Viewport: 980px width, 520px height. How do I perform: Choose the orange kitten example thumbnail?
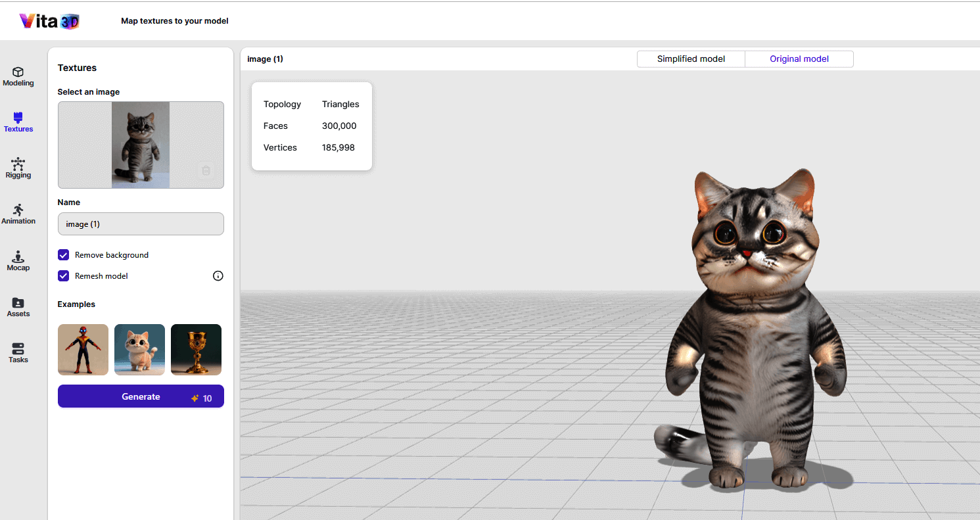[139, 350]
